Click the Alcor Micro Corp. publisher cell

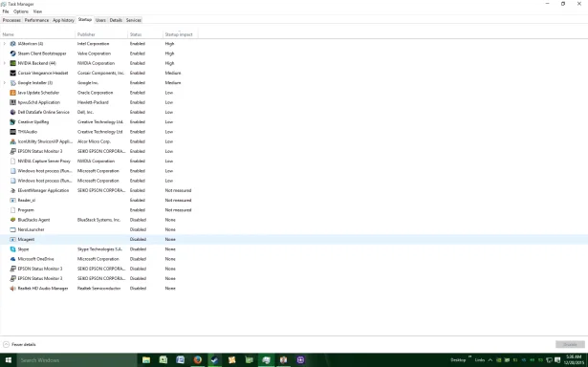point(94,141)
